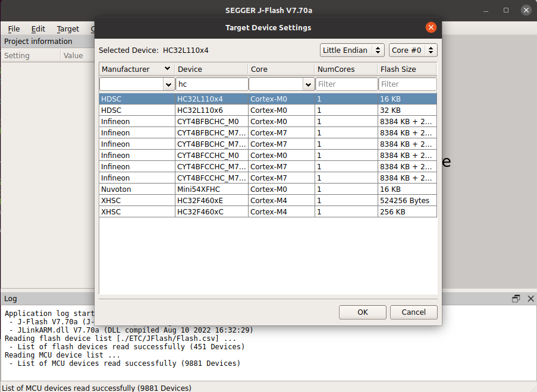Click the Cancel button
Viewport: 537px width, 392px height.
click(x=414, y=312)
